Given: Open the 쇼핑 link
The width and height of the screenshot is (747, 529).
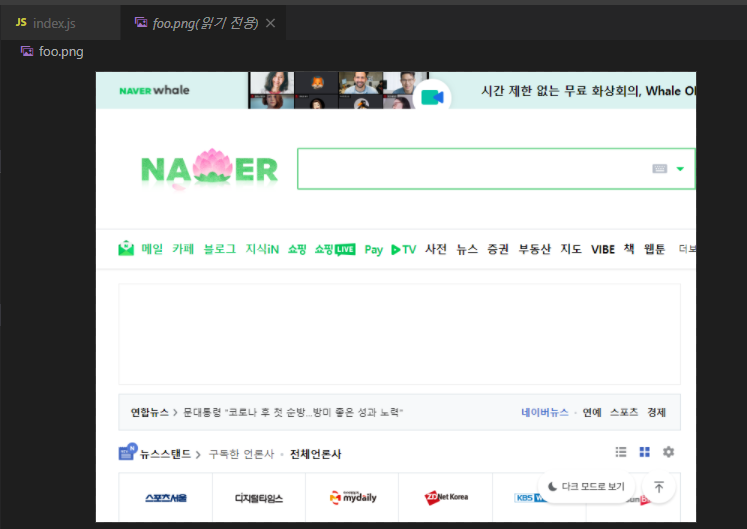Looking at the screenshot, I should coord(297,249).
